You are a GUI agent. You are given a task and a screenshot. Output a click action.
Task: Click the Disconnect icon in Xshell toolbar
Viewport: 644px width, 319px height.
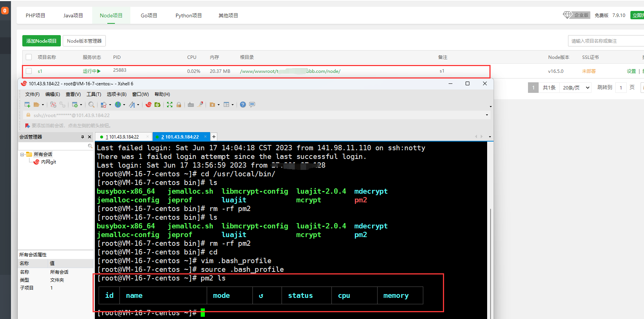(x=53, y=105)
